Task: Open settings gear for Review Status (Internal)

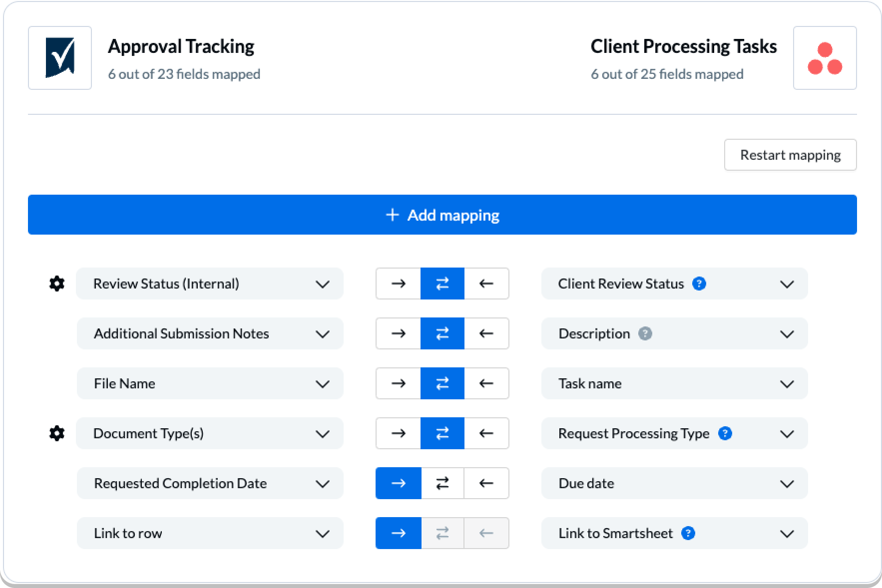Action: coord(57,284)
